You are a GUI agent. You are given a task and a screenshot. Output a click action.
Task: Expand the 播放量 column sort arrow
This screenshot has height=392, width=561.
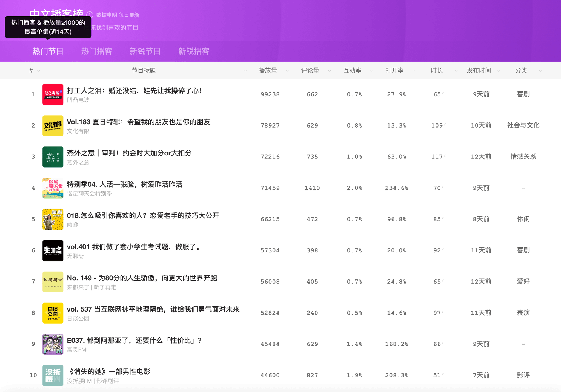287,71
